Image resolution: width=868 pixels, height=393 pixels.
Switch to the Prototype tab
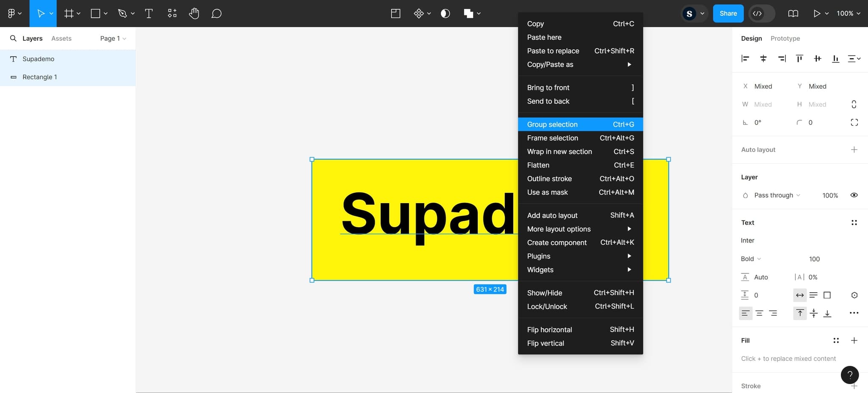click(785, 38)
